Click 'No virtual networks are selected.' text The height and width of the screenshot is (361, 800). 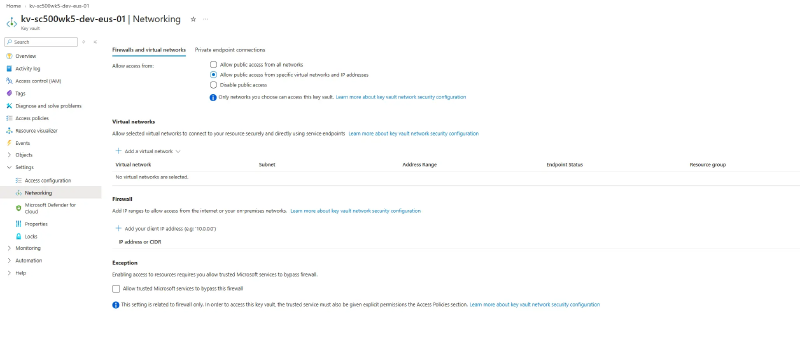[152, 177]
